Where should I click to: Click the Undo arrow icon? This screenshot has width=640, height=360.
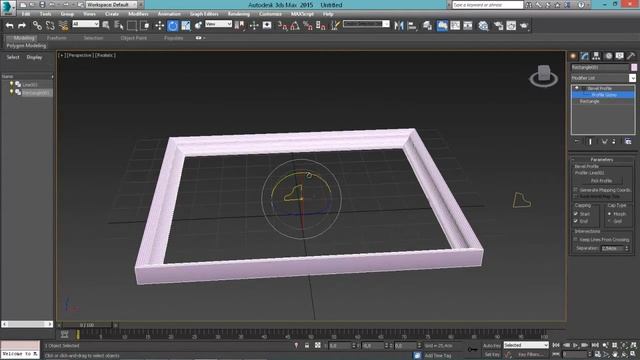pos(9,26)
